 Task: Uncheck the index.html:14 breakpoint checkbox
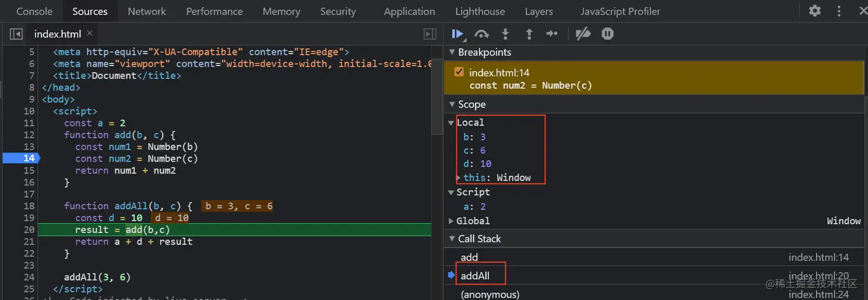(459, 72)
